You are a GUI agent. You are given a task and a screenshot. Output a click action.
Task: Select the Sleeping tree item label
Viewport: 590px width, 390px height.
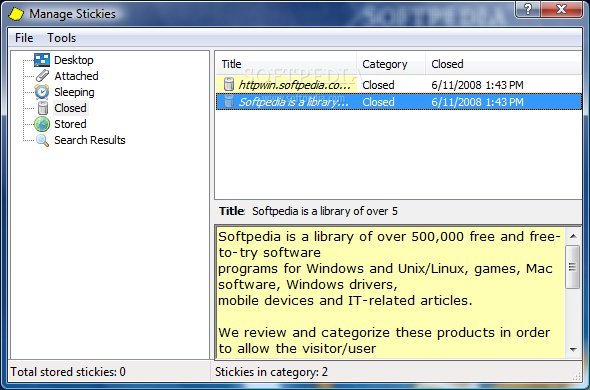coord(74,92)
